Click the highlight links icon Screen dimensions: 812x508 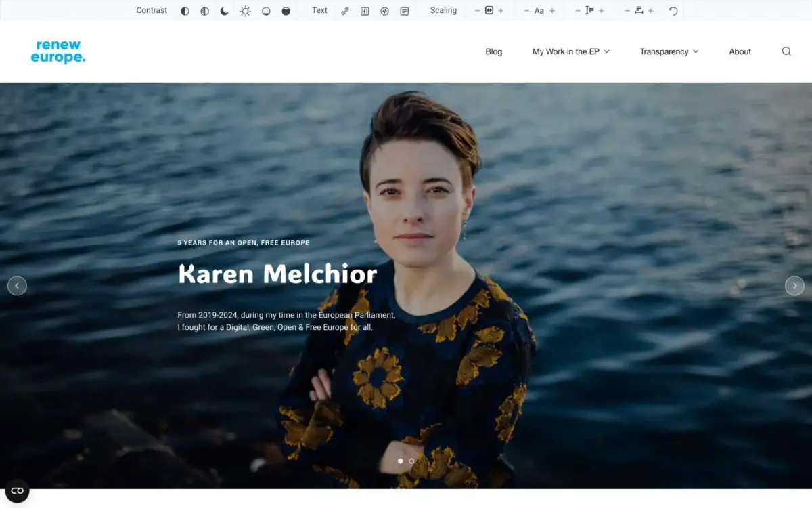pyautogui.click(x=345, y=11)
